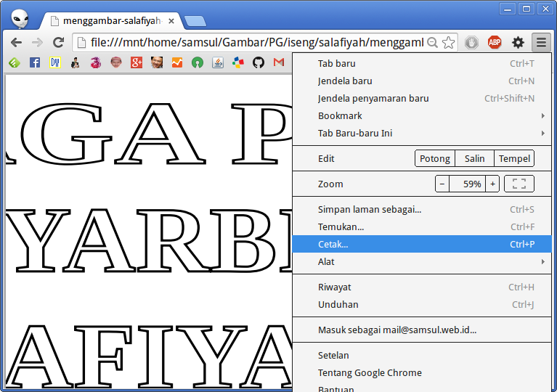Click the 59% zoom value
This screenshot has width=557, height=392.
click(467, 184)
